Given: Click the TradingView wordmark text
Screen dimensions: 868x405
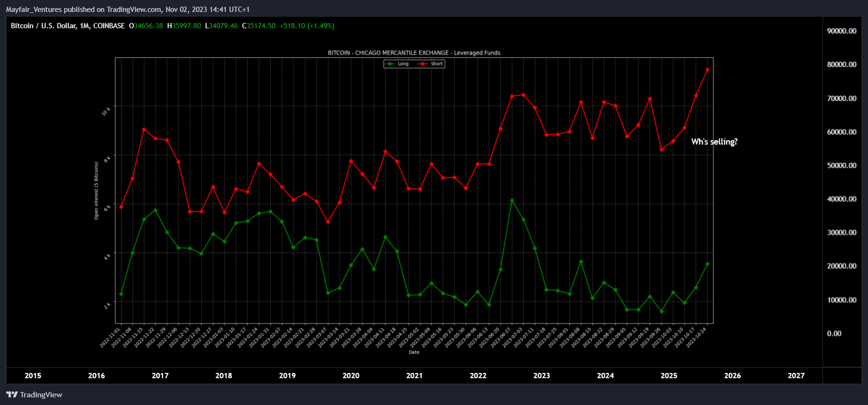Looking at the screenshot, I should [x=41, y=395].
